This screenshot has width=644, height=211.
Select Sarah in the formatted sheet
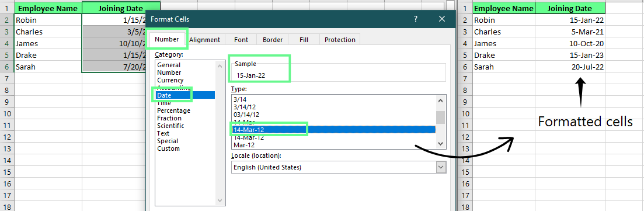tap(504, 67)
